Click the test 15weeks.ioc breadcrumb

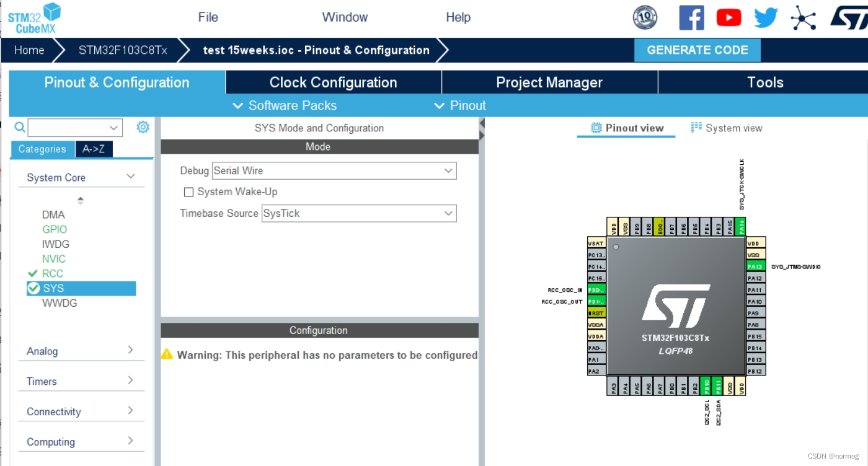click(316, 50)
